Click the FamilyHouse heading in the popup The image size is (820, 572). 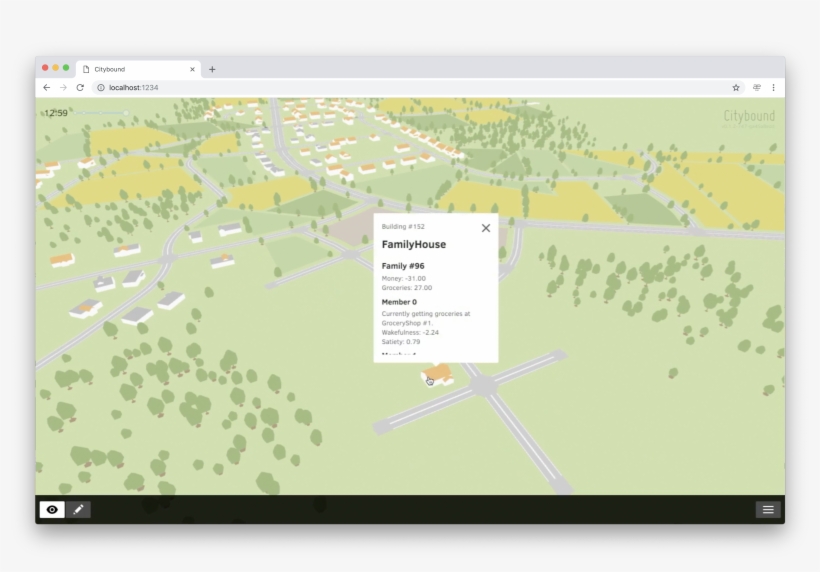point(414,245)
